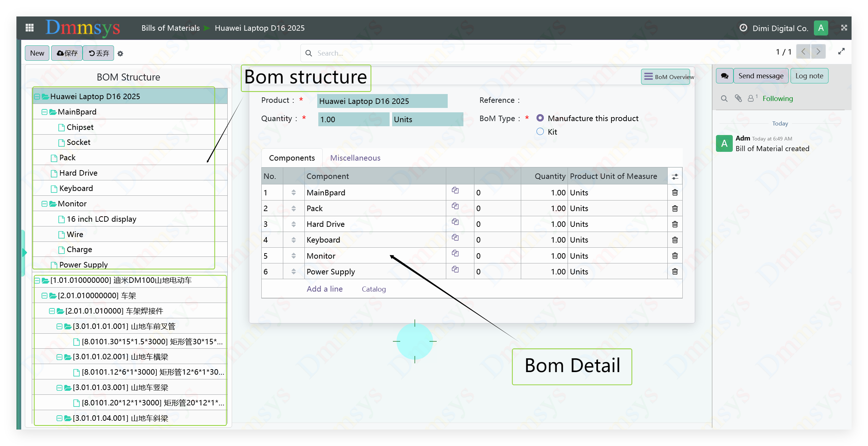Screen dimensions: 868x446
Task: Click copy icon in Hard Drive row
Action: [455, 222]
